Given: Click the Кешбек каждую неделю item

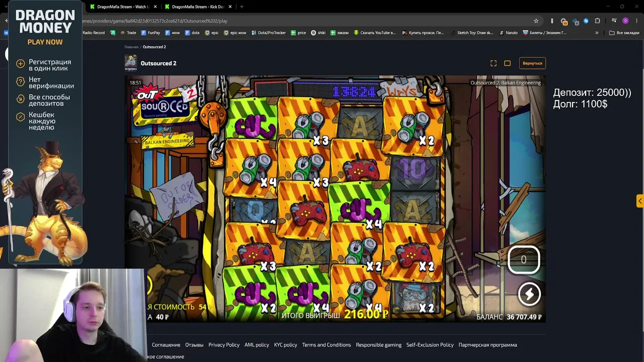Looking at the screenshot, I should click(x=42, y=121).
